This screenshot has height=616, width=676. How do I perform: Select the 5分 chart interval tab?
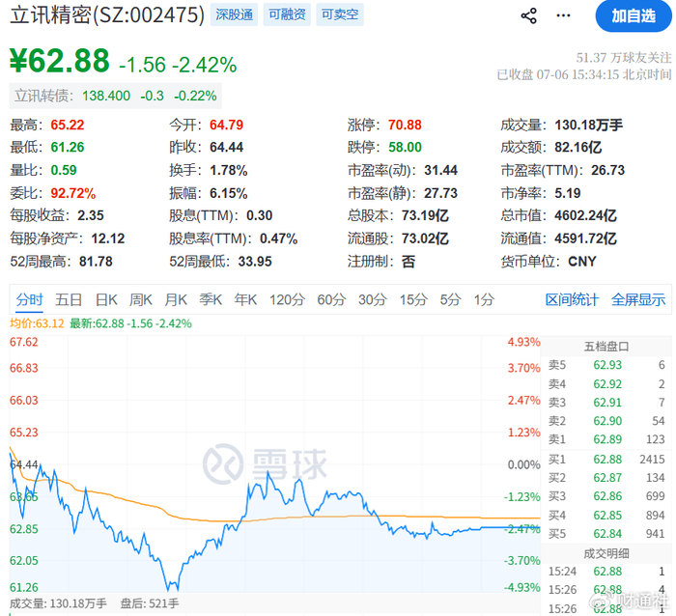point(451,299)
